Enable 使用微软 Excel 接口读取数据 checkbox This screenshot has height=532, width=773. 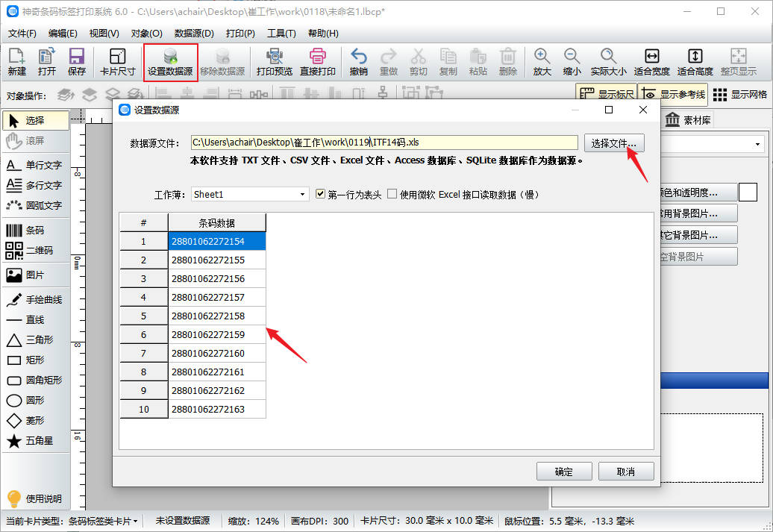coord(392,194)
